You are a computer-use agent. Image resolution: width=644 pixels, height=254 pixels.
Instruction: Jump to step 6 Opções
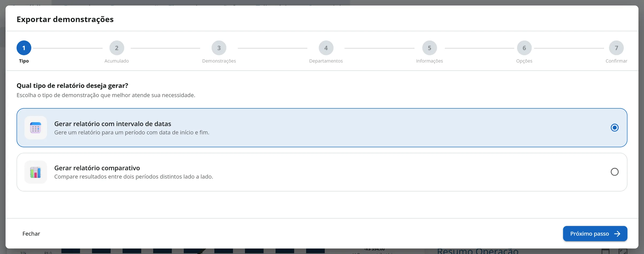(x=524, y=48)
